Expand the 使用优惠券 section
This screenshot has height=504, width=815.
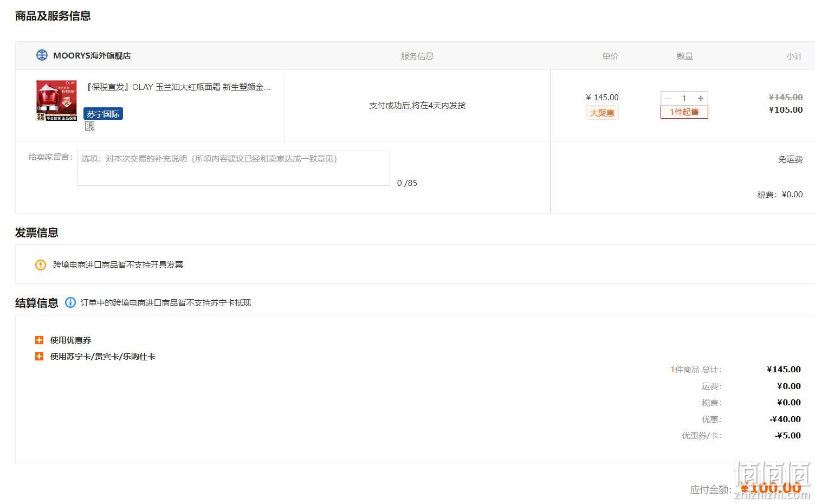coord(39,340)
